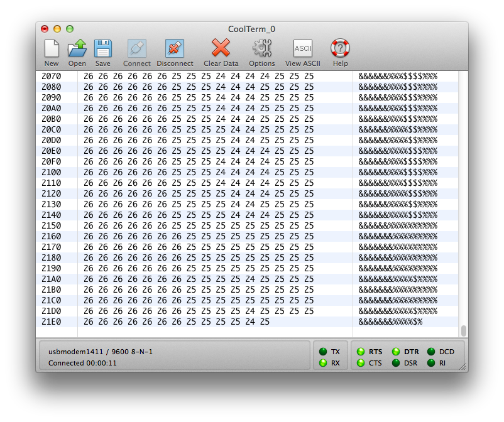The width and height of the screenshot is (504, 422).
Task: Click the green zoom window button
Action: click(x=70, y=29)
